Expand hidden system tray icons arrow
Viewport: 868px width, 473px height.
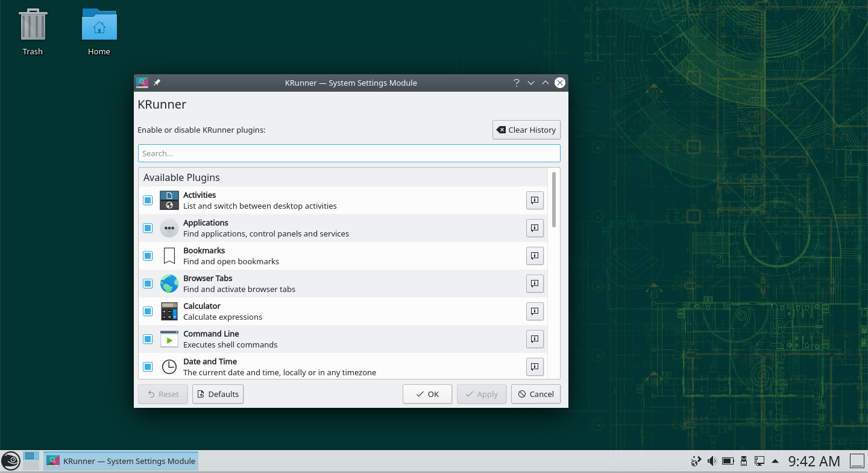pyautogui.click(x=775, y=462)
